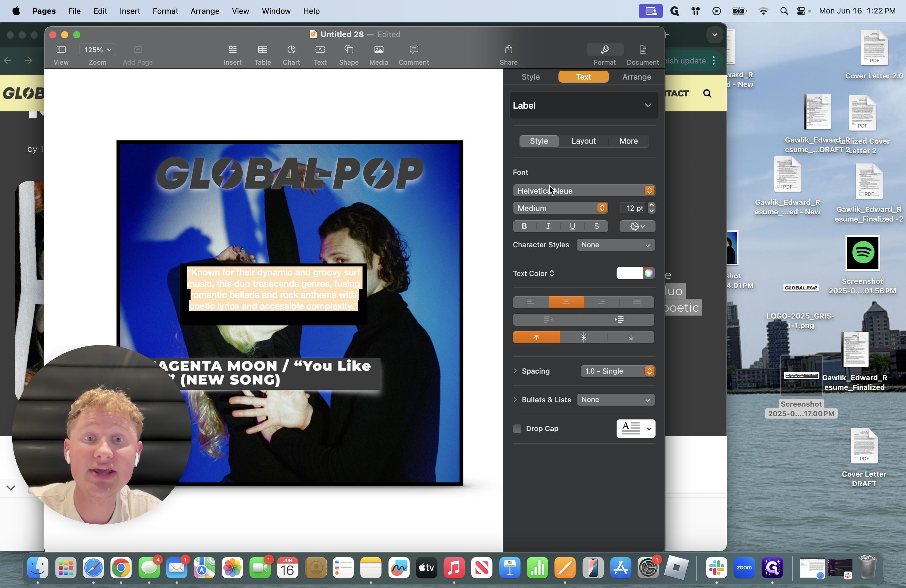Switch to the Arrange inspector tab
The width and height of the screenshot is (906, 588).
636,77
